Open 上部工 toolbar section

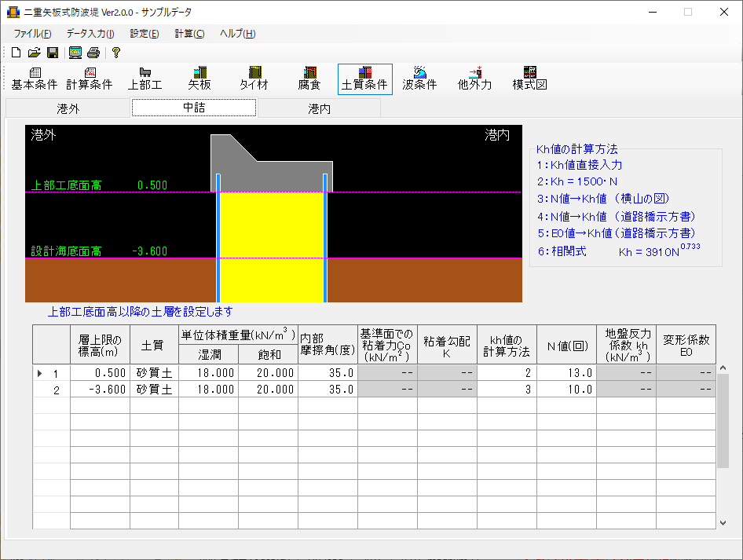coord(145,79)
